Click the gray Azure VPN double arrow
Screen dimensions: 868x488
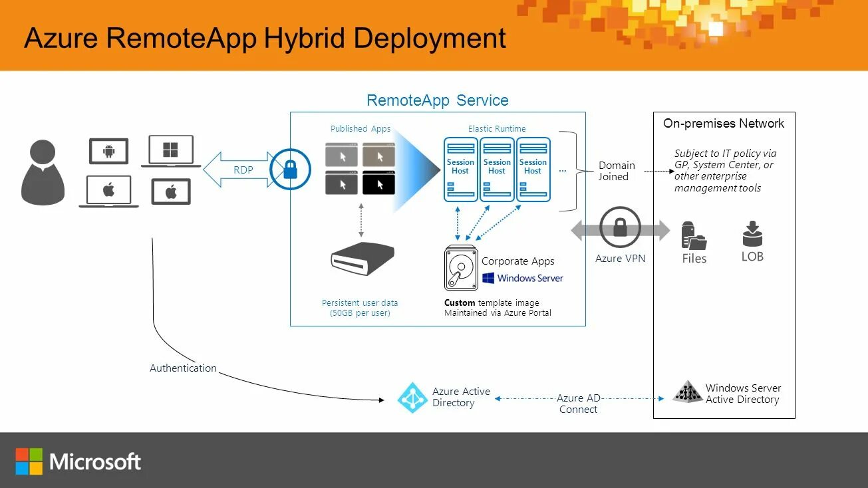coord(620,231)
